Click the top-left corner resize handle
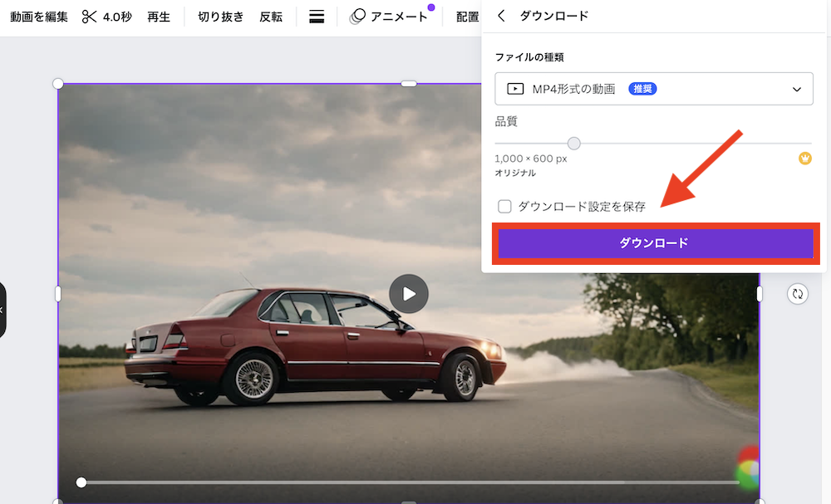 pyautogui.click(x=58, y=84)
